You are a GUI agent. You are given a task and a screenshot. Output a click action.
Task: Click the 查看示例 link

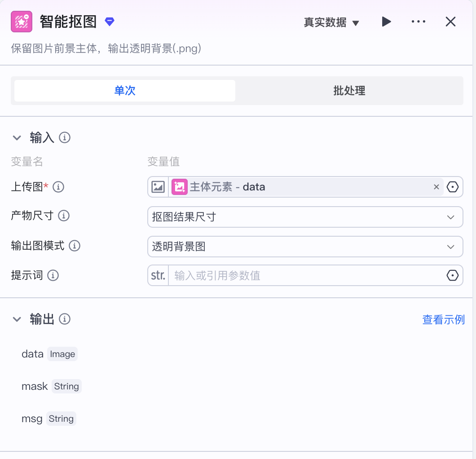(443, 319)
